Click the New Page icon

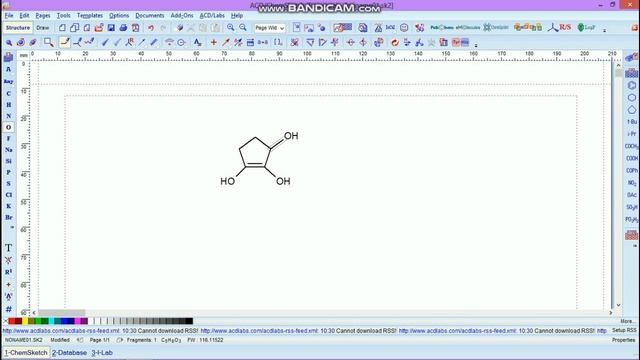pyautogui.click(x=62, y=28)
